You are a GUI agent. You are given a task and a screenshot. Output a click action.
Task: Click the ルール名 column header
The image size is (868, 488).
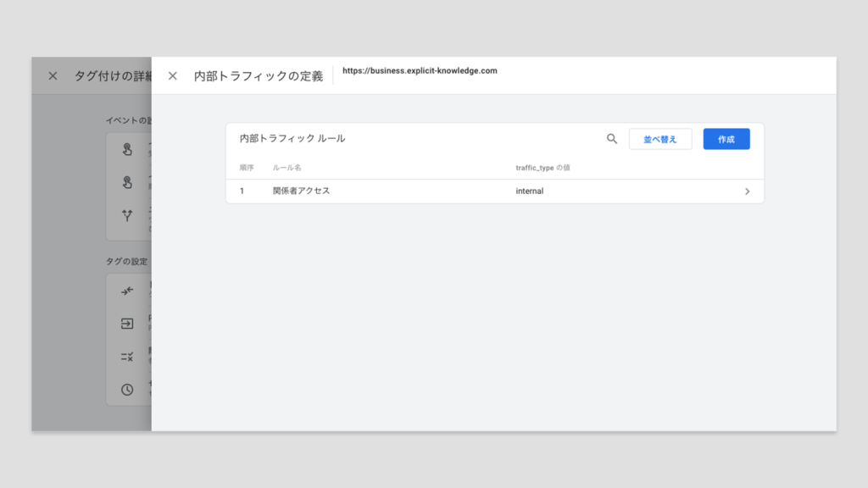pos(287,168)
